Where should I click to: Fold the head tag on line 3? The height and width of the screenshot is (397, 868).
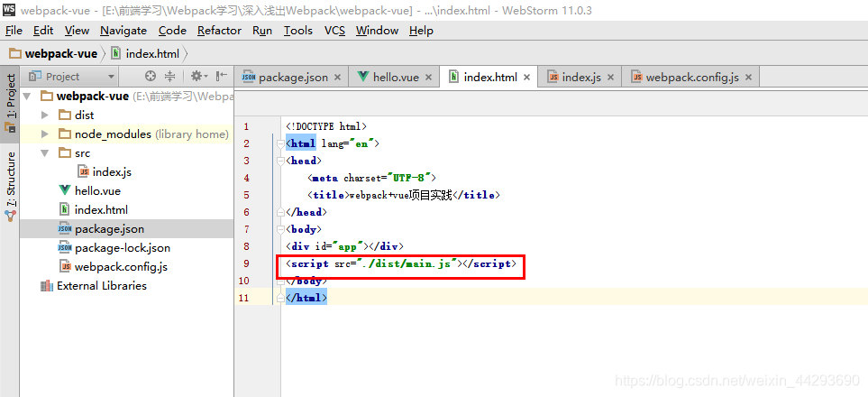point(279,161)
